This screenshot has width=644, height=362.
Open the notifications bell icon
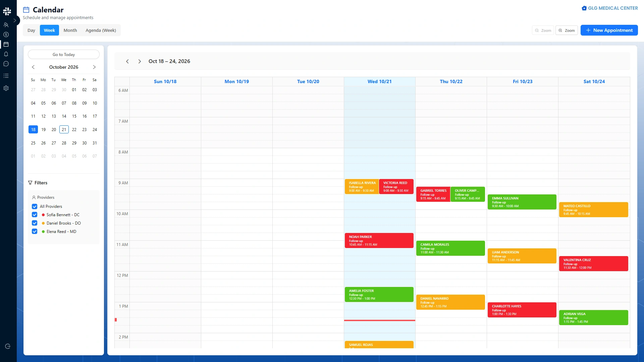(6, 54)
